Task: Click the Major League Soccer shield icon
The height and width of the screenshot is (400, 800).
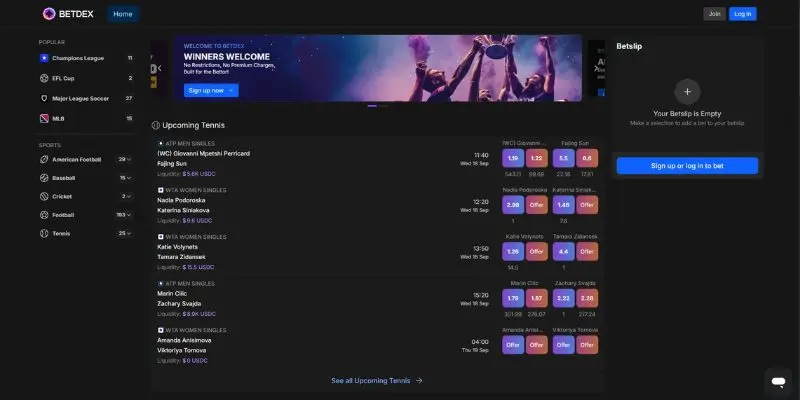Action: [44, 98]
